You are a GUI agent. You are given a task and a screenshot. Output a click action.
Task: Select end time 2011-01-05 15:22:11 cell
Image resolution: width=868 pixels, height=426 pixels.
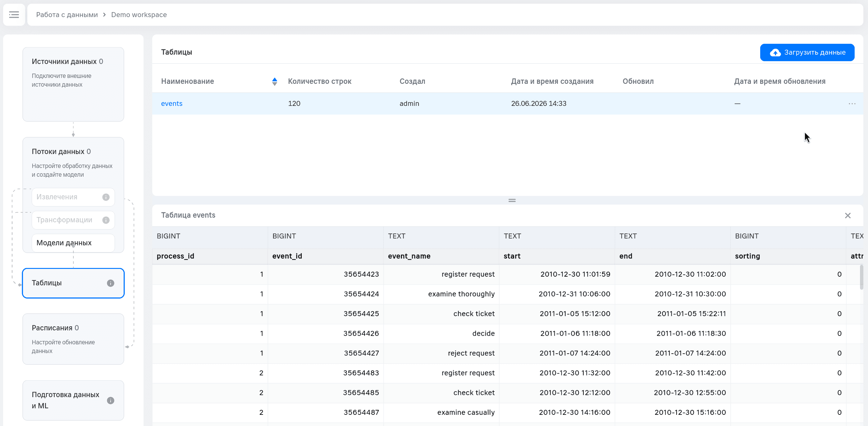click(672, 314)
